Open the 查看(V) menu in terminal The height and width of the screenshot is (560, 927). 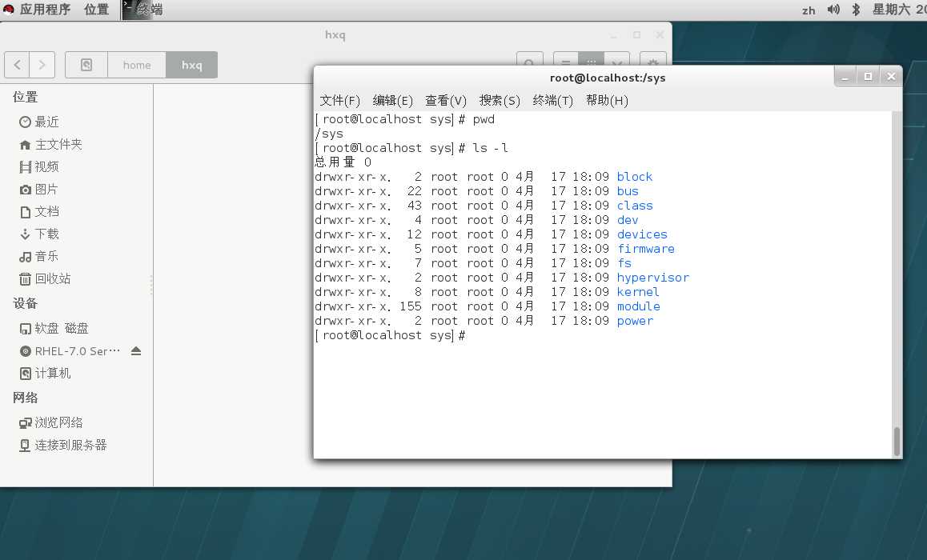446,101
